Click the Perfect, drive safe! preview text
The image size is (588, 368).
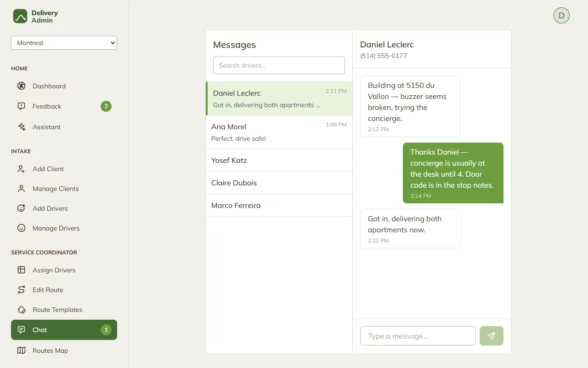point(238,138)
